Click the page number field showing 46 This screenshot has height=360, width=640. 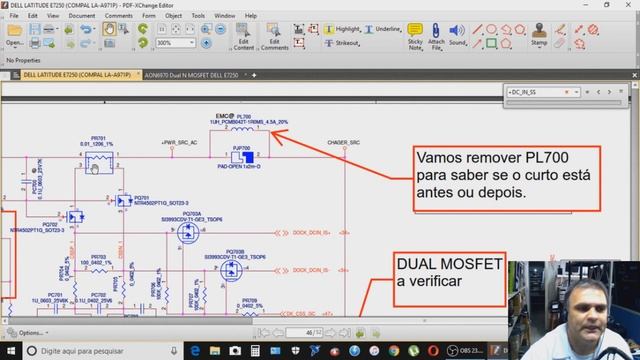pyautogui.click(x=304, y=333)
